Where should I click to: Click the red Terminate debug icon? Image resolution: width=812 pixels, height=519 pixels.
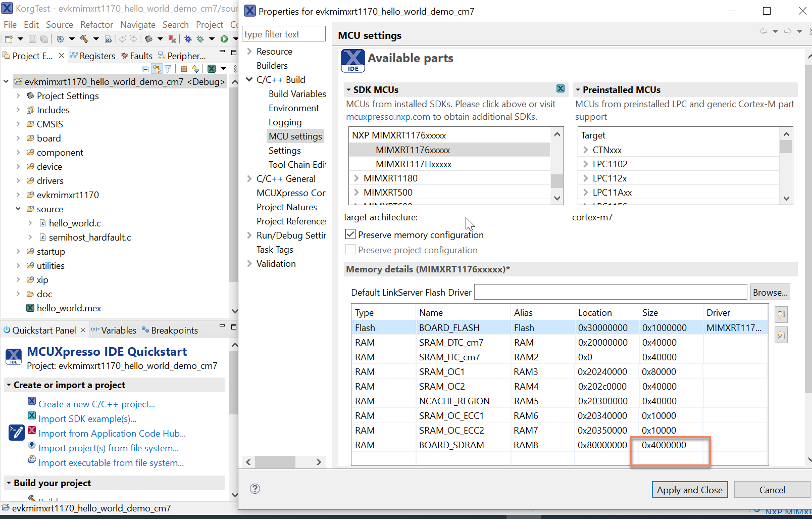[x=172, y=39]
